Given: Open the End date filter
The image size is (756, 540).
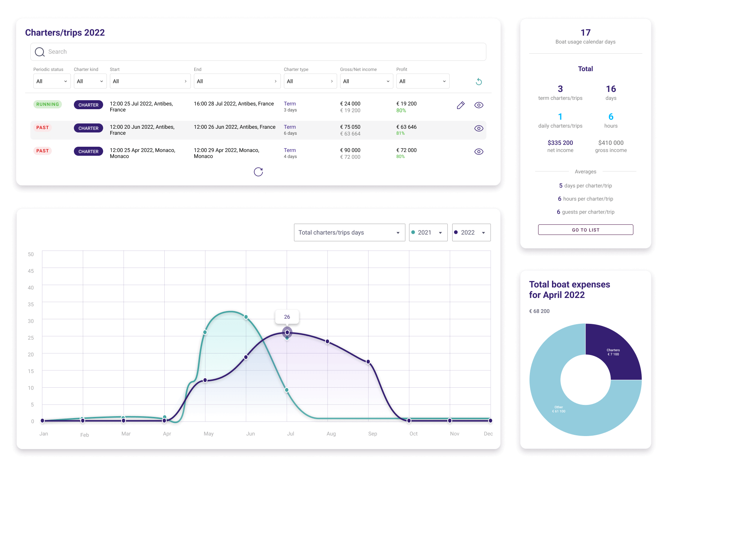Looking at the screenshot, I should [237, 81].
